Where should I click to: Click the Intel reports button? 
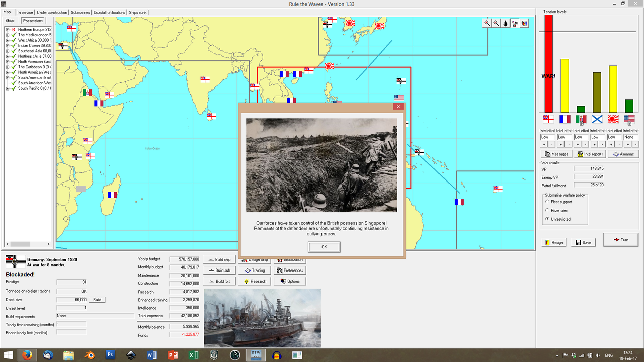(x=590, y=154)
